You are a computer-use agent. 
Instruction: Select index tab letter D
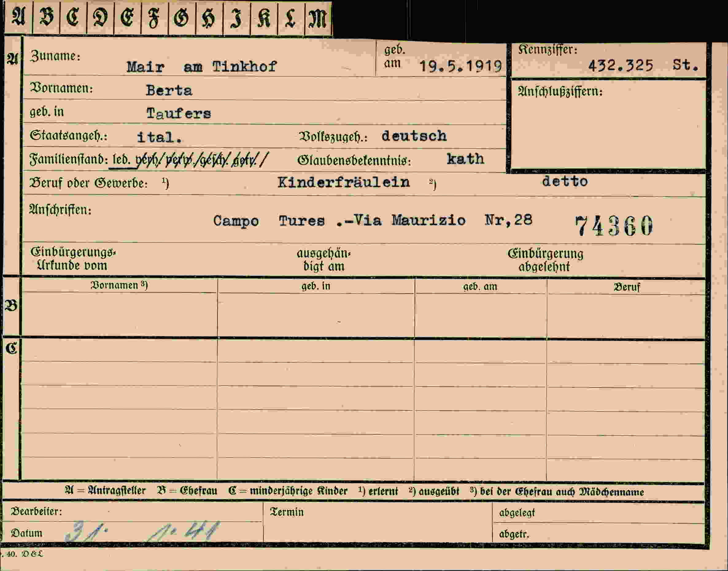(100, 17)
